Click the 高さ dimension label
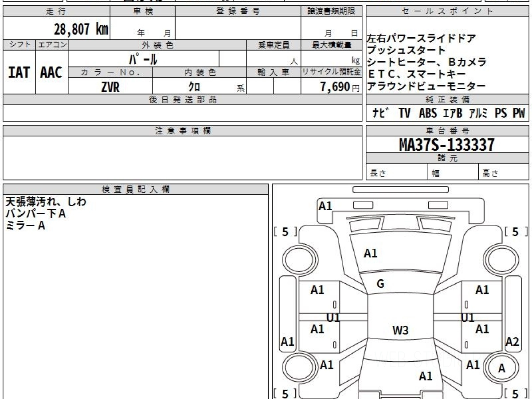The image size is (532, 399). click(x=490, y=173)
